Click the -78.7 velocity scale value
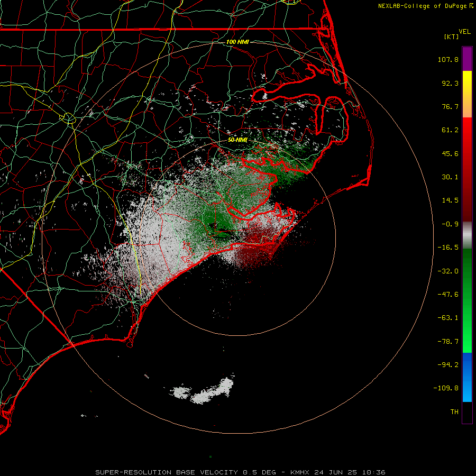 448,342
